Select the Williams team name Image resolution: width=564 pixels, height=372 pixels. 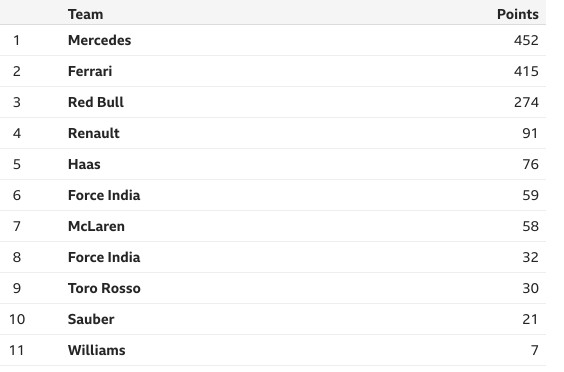(96, 350)
